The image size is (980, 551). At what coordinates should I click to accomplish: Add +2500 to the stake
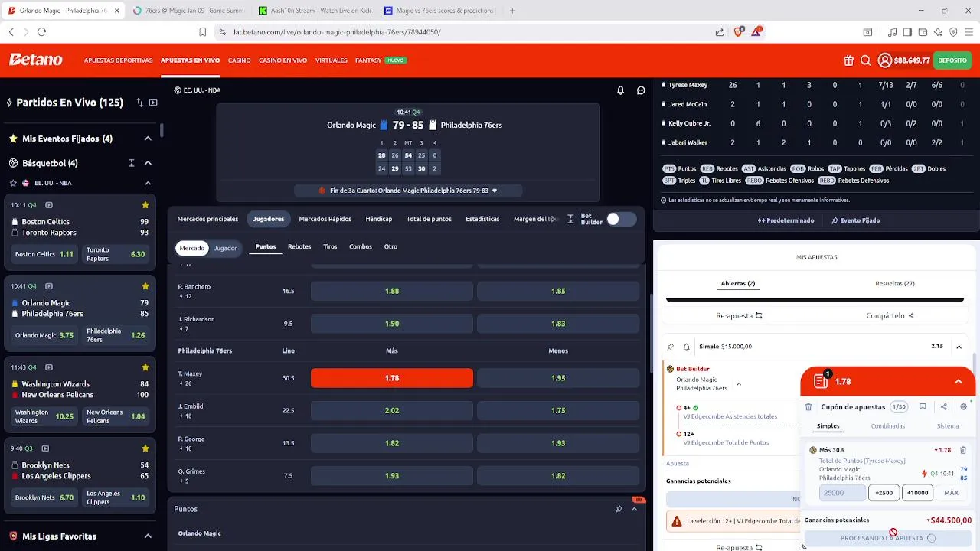click(x=884, y=493)
